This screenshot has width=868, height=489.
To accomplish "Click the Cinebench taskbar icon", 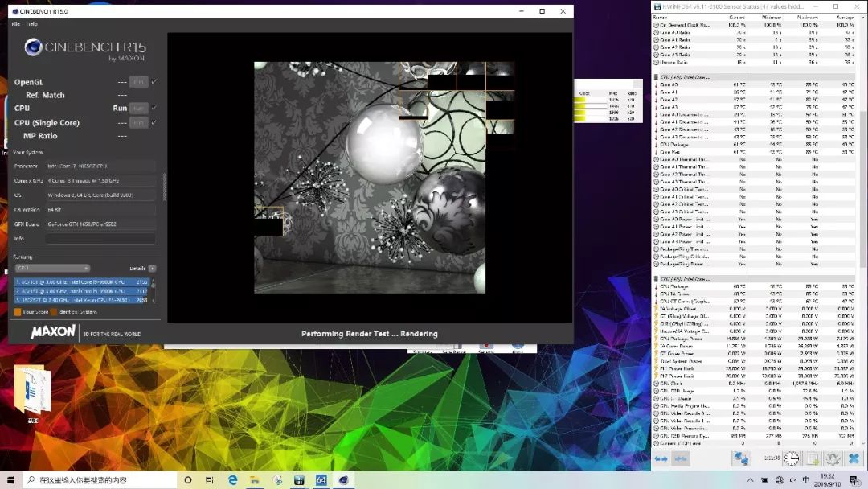I will [343, 479].
